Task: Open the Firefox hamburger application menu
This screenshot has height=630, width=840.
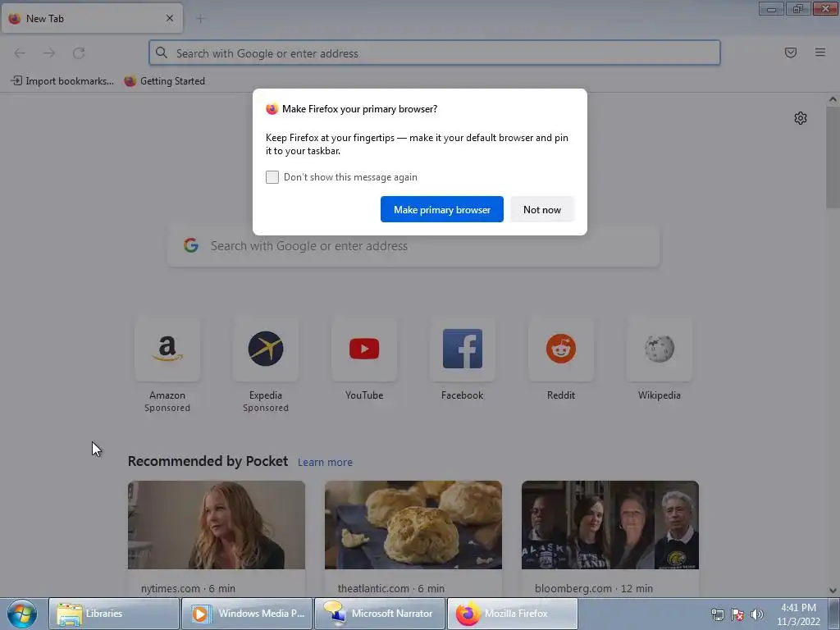Action: click(x=820, y=52)
